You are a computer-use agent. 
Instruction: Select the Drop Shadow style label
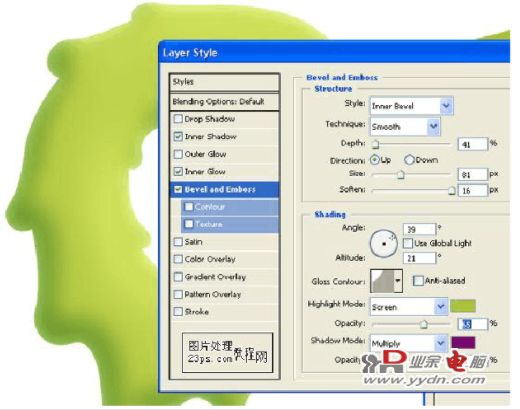pyautogui.click(x=210, y=119)
